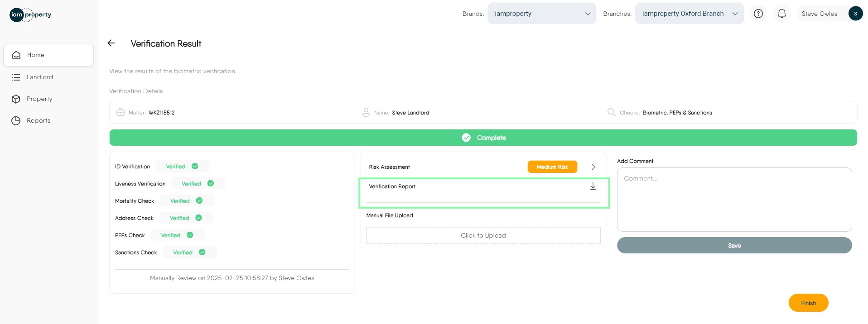Open Reports from the sidebar
The image size is (868, 324).
38,121
